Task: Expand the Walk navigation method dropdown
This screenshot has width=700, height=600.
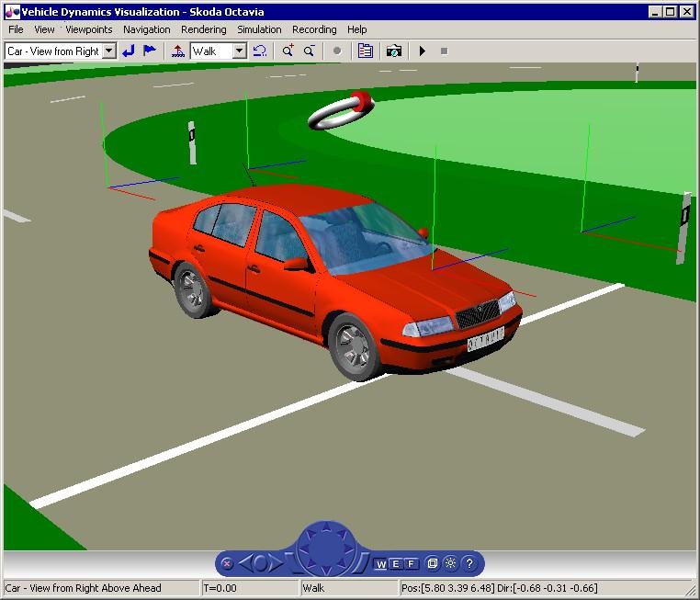Action: (x=240, y=51)
